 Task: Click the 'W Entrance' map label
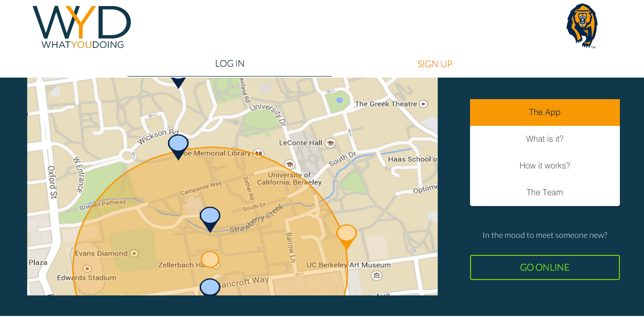[78, 175]
